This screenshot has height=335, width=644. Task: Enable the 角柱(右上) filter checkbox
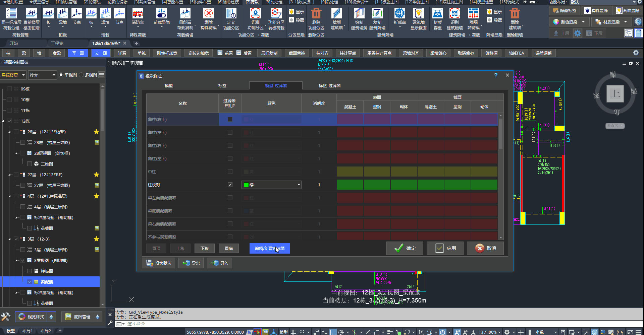point(230,119)
